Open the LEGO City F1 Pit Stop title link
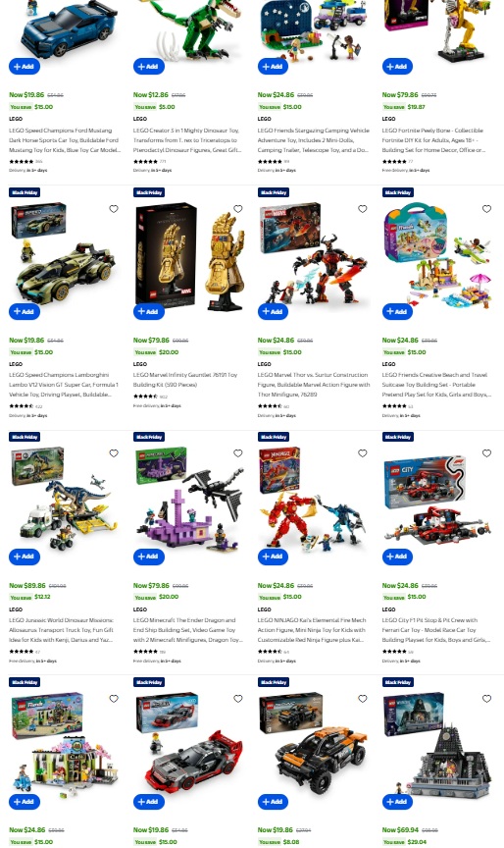The height and width of the screenshot is (848, 504). pyautogui.click(x=436, y=630)
